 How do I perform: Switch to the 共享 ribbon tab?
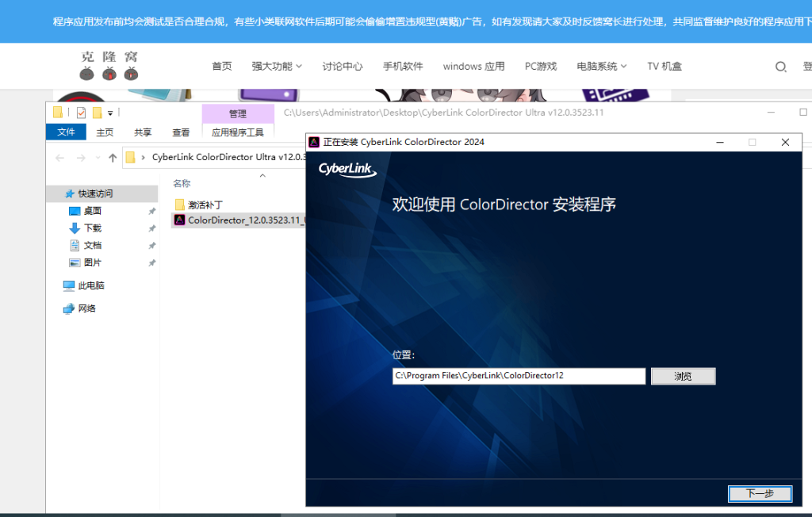pyautogui.click(x=143, y=132)
